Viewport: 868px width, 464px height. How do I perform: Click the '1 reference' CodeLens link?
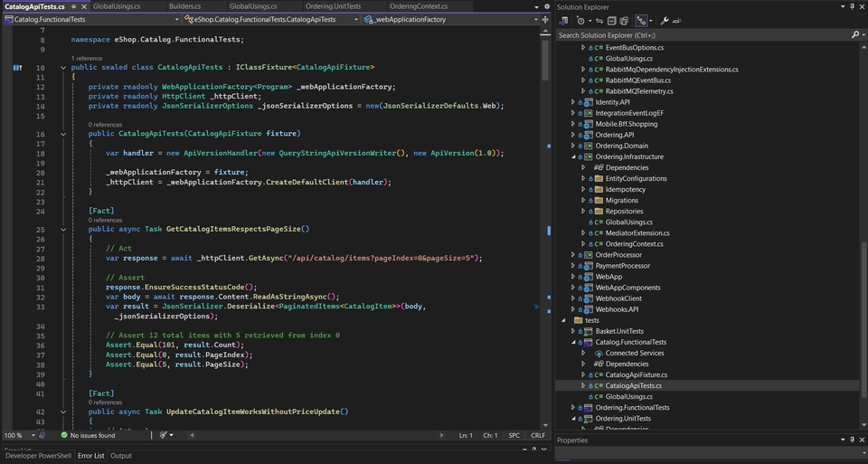click(x=87, y=58)
